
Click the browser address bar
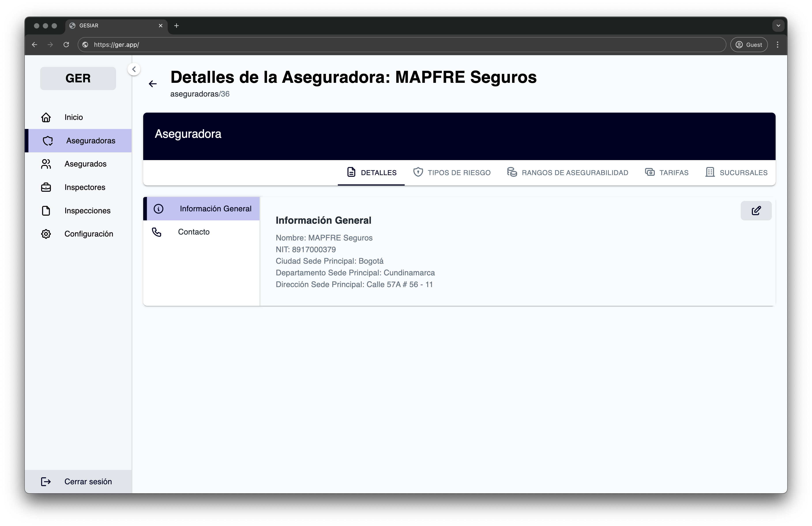pos(239,44)
